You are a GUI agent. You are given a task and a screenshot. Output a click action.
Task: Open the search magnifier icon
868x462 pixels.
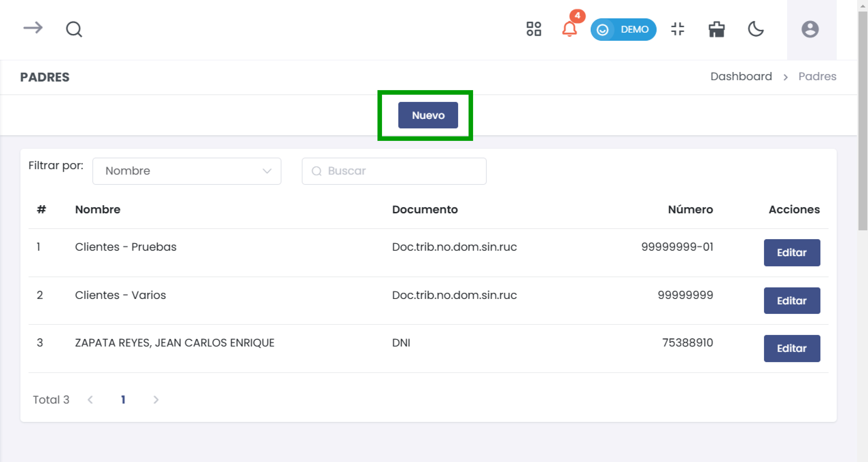click(74, 29)
